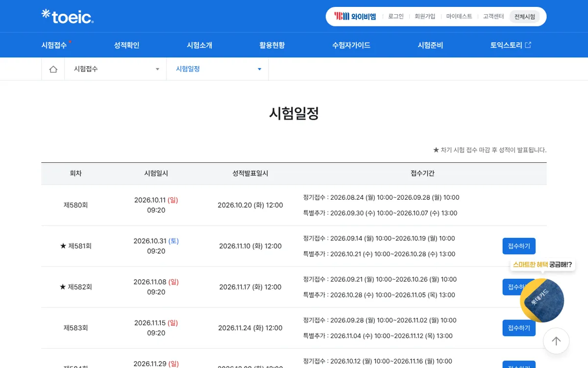Click score date 2026.11.10 (화) 12:00
588x368 pixels.
click(250, 246)
